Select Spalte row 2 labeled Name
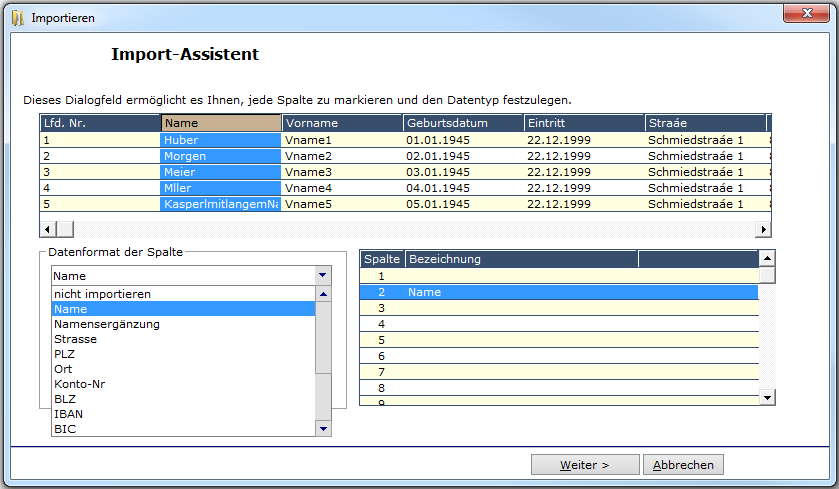 click(x=559, y=292)
